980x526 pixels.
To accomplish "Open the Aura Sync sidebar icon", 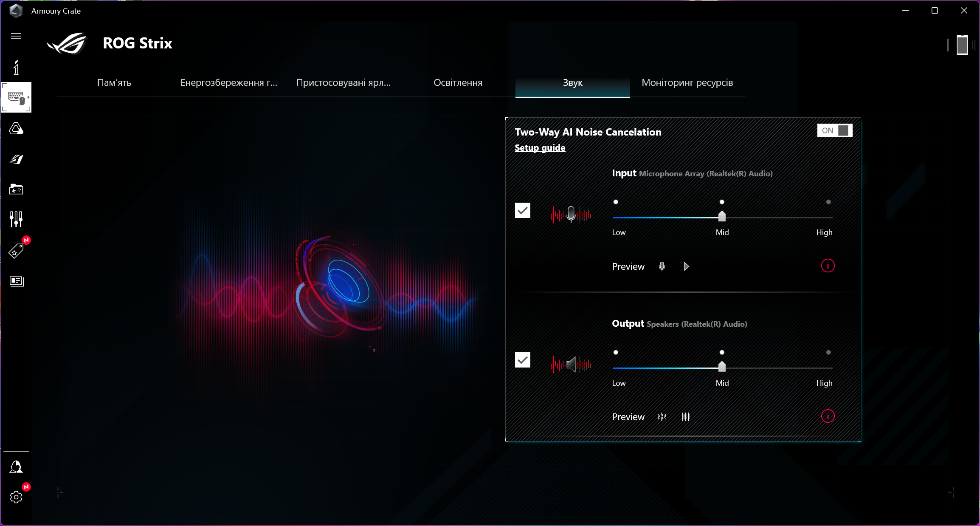I will pyautogui.click(x=16, y=129).
